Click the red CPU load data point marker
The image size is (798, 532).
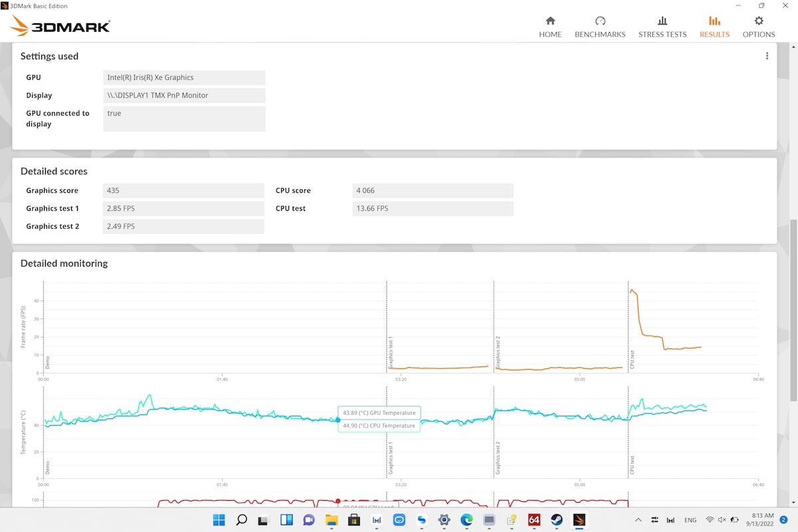(x=338, y=501)
